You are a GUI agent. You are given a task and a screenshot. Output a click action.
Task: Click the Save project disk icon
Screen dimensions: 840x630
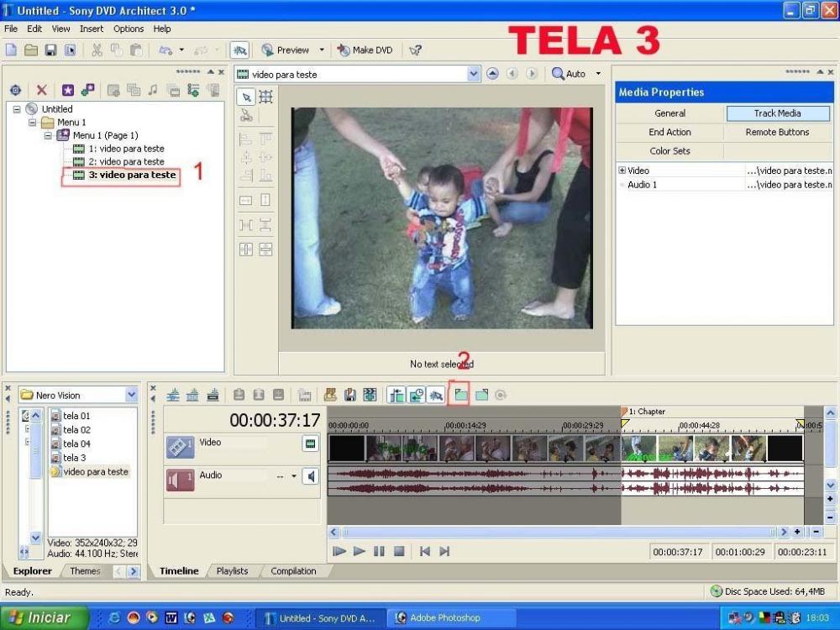pos(50,50)
